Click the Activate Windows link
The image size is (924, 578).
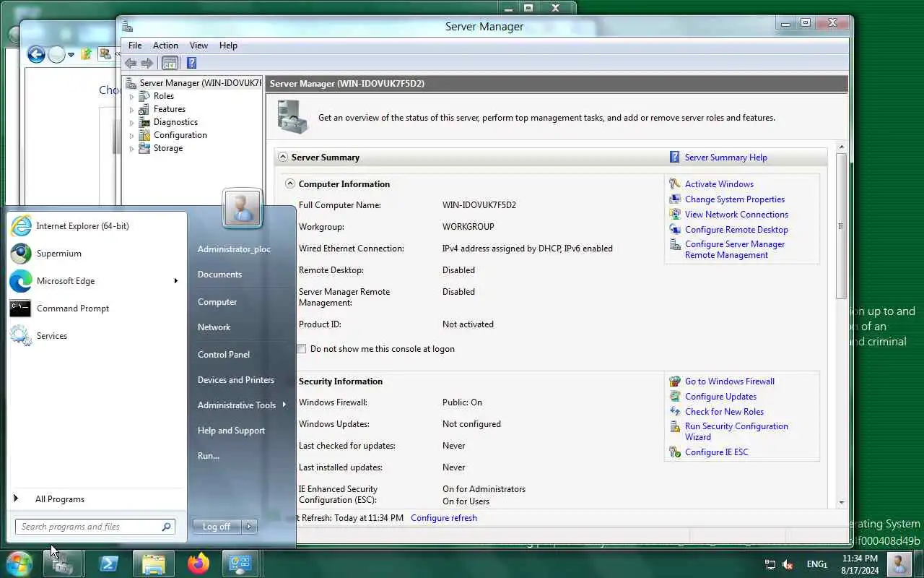pos(719,184)
